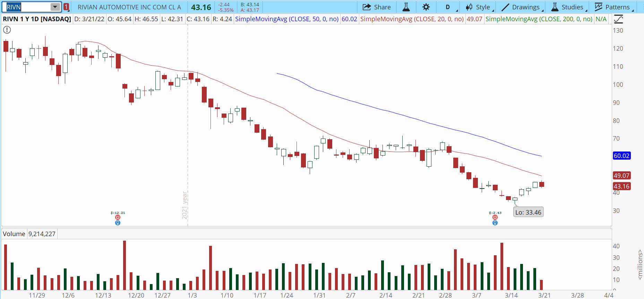This screenshot has height=299, width=644.
Task: Click the '<millions>' volume axis label
Action: [x=640, y=264]
